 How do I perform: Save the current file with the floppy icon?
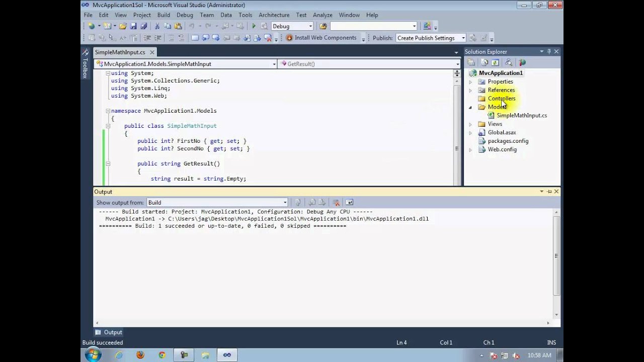pos(134,26)
